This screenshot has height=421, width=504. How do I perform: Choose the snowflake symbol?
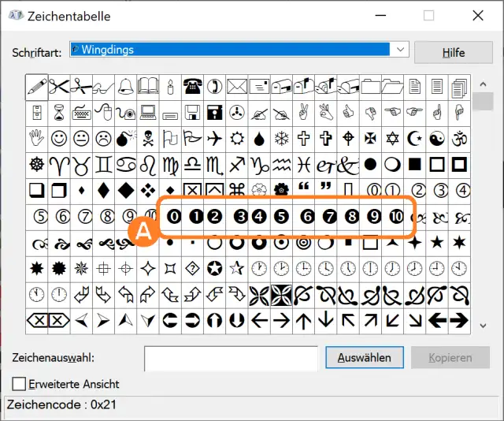pos(282,139)
